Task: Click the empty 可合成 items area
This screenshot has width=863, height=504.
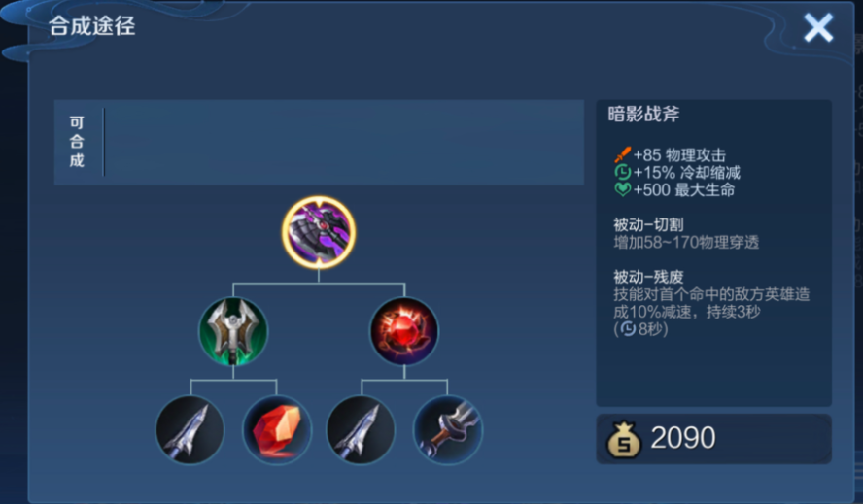Action: [344, 142]
